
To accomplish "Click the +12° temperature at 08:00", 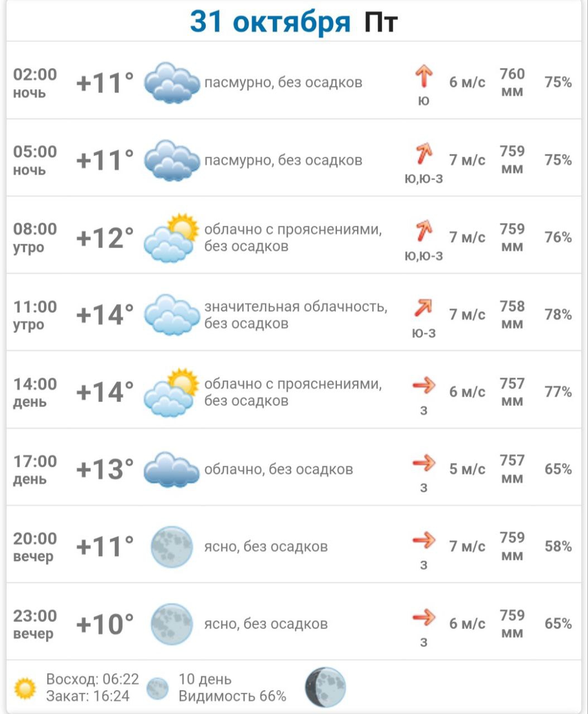I will 105,238.
